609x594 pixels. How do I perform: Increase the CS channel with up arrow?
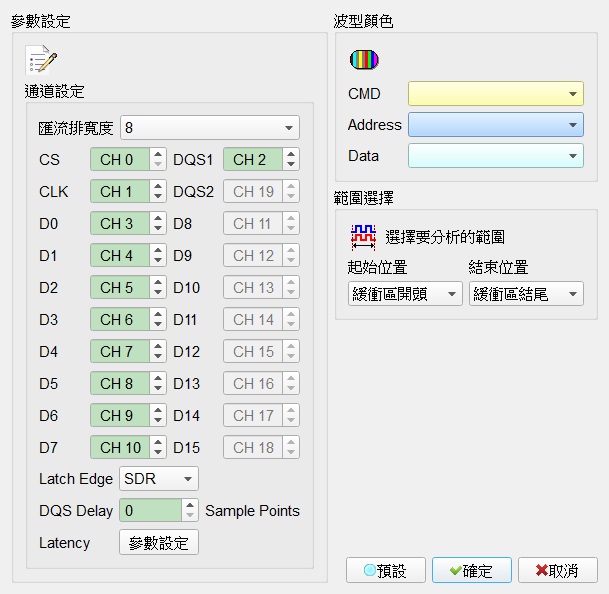pyautogui.click(x=158, y=154)
